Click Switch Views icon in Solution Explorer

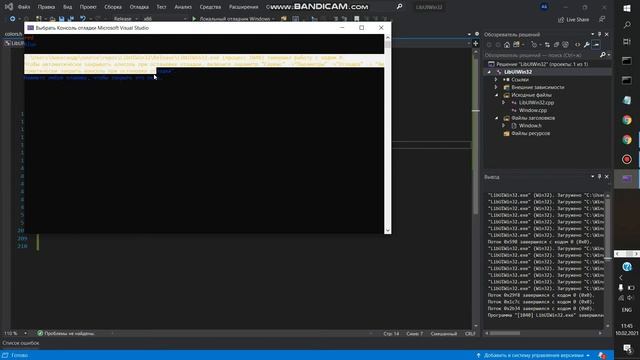click(516, 44)
